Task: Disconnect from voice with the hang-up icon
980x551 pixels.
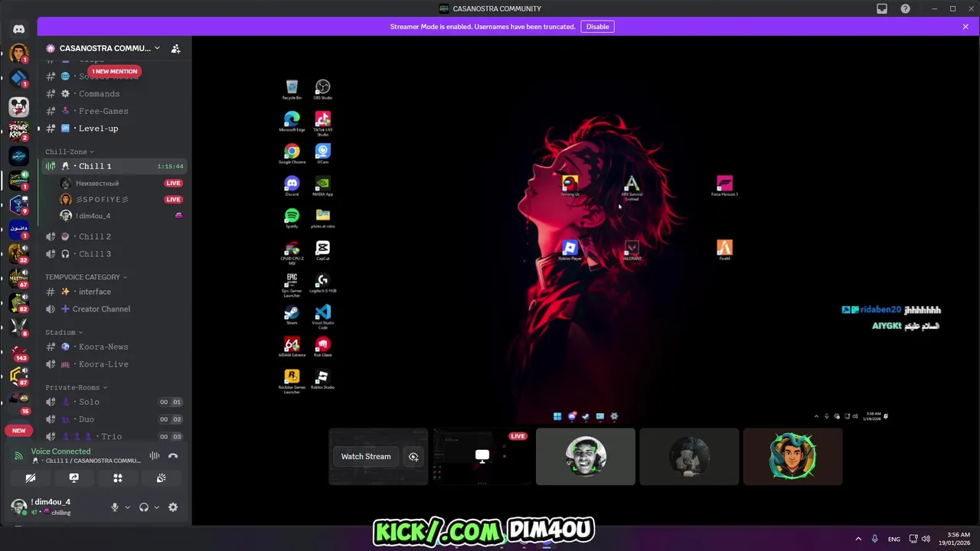Action: pos(173,456)
